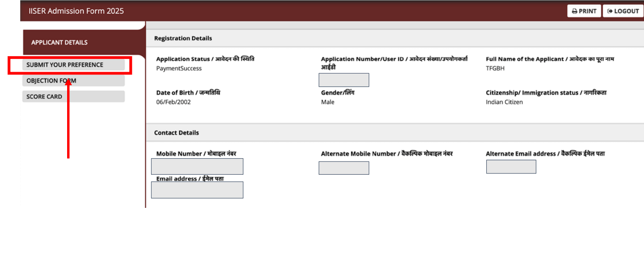Viewport: 644px width, 264px height.
Task: Open SUBMIT YOUR PREFERENCE menu item
Action: (74, 65)
